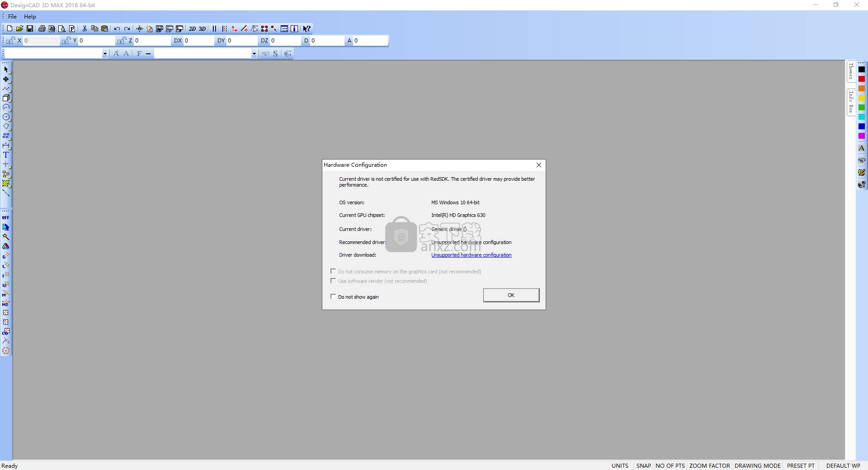Open the context help pointer icon
The image size is (868, 470).
[307, 28]
